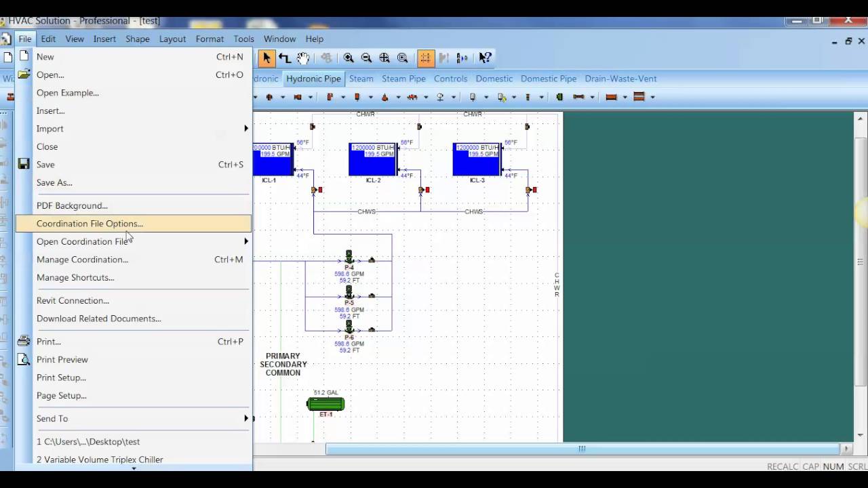The height and width of the screenshot is (488, 868).
Task: Select the horizontal pipe segment icon
Action: (x=578, y=97)
